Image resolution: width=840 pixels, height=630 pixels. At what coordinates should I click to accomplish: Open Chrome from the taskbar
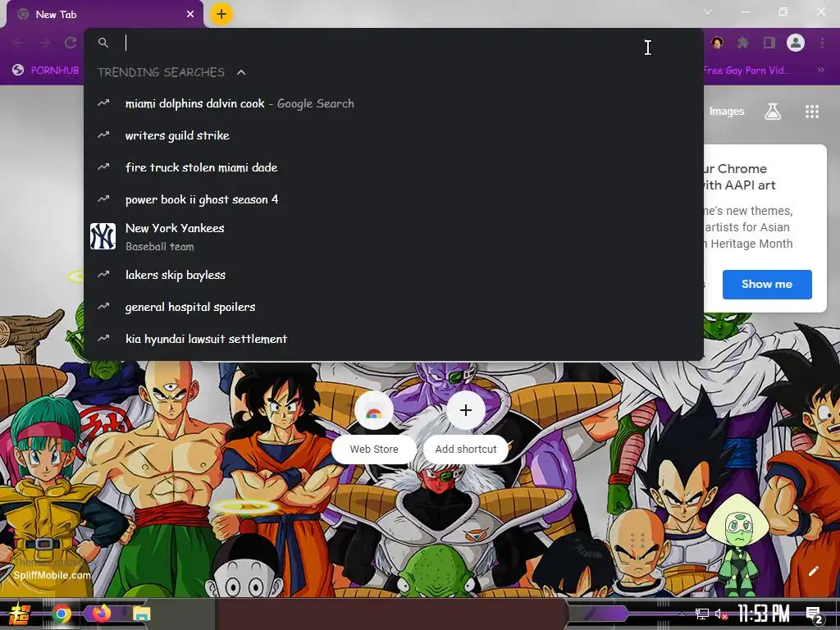(x=62, y=614)
